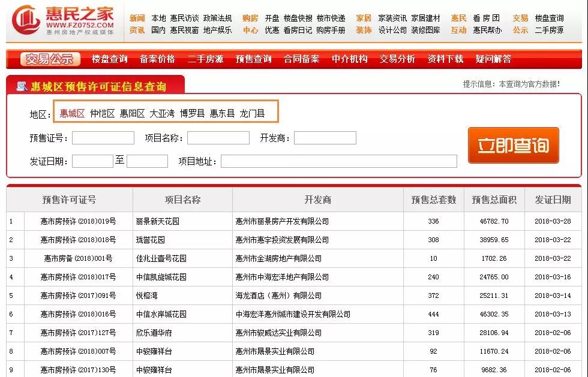This screenshot has height=377, width=588.
Task: Focus the 预售证号 input field
Action: pos(103,138)
